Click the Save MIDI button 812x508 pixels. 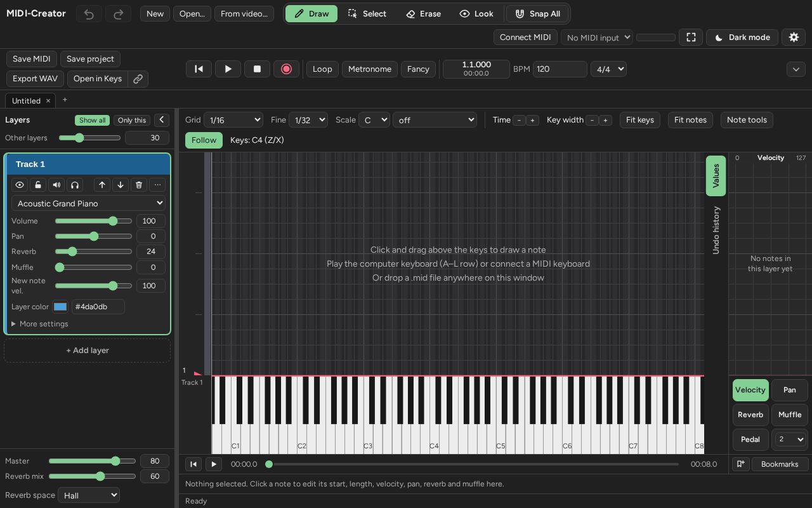[x=32, y=59]
